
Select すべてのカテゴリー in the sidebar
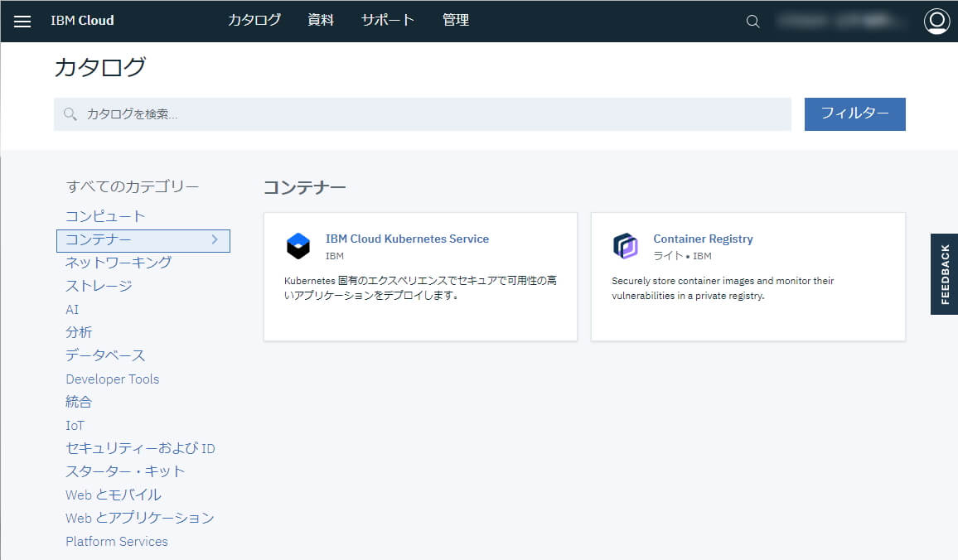point(133,186)
